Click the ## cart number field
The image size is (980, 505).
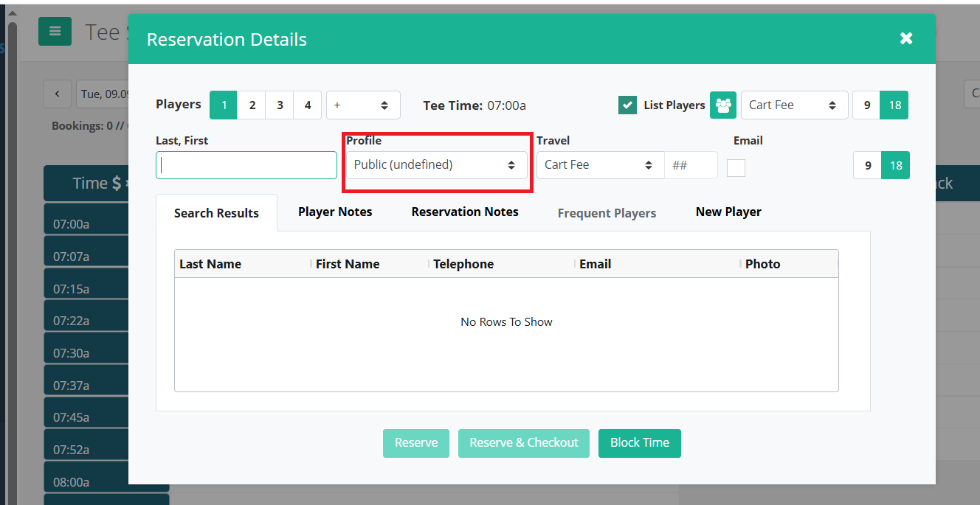click(691, 165)
